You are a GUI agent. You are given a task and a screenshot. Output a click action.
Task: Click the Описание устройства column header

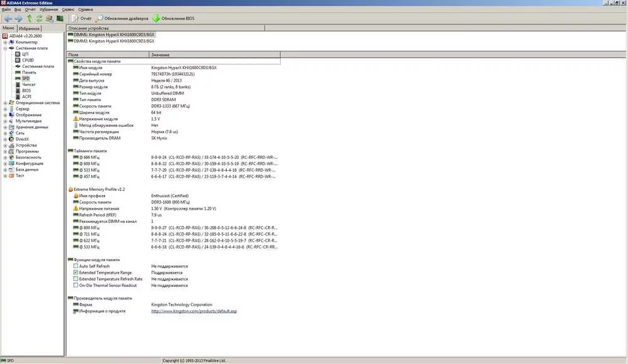[165, 28]
